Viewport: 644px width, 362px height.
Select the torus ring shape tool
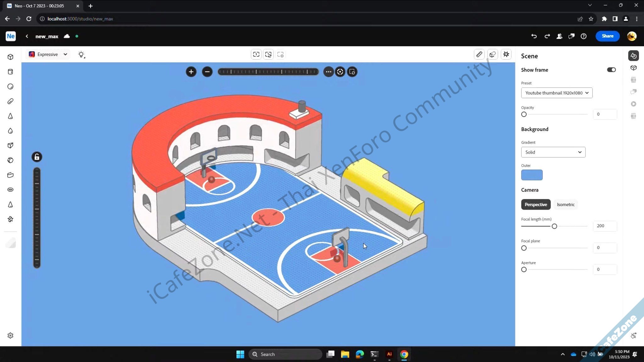pos(10,189)
